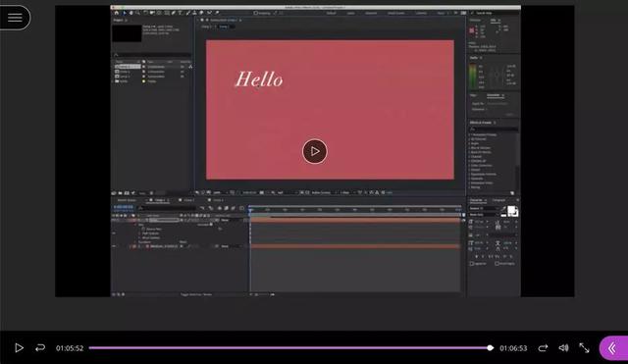Click the timeline current timecode display
Screen dimensions: 628x364
124,207
